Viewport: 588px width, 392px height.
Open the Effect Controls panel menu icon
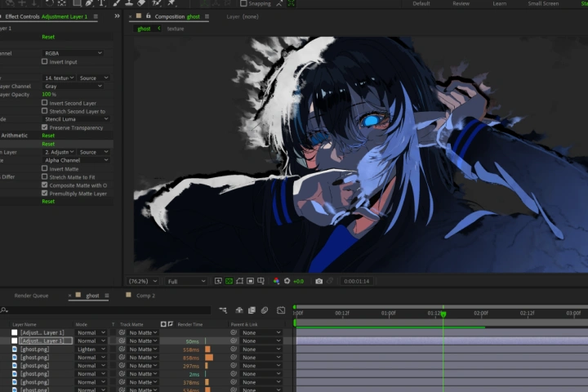pyautogui.click(x=96, y=16)
